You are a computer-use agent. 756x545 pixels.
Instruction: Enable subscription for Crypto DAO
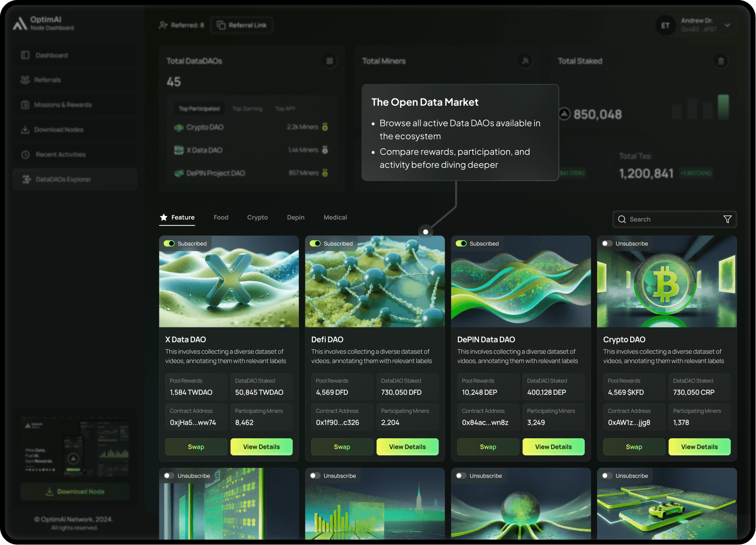coord(607,243)
